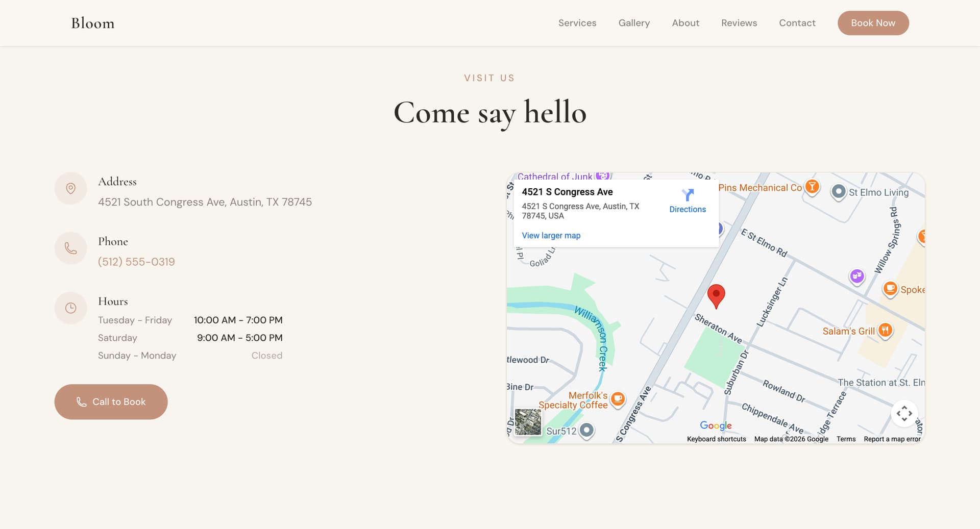Image resolution: width=980 pixels, height=529 pixels.
Task: Click the phone receiver icon next to Phone
Action: click(70, 248)
